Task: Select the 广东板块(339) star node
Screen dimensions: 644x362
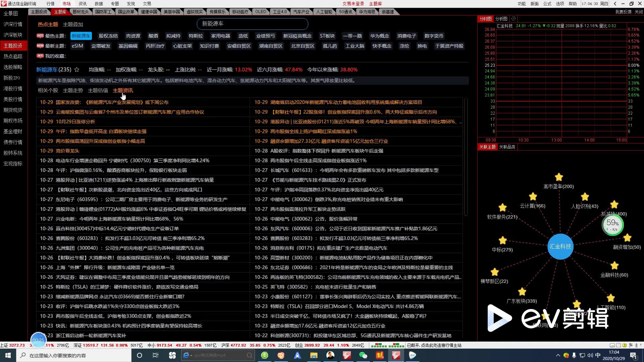Action: pyautogui.click(x=522, y=292)
